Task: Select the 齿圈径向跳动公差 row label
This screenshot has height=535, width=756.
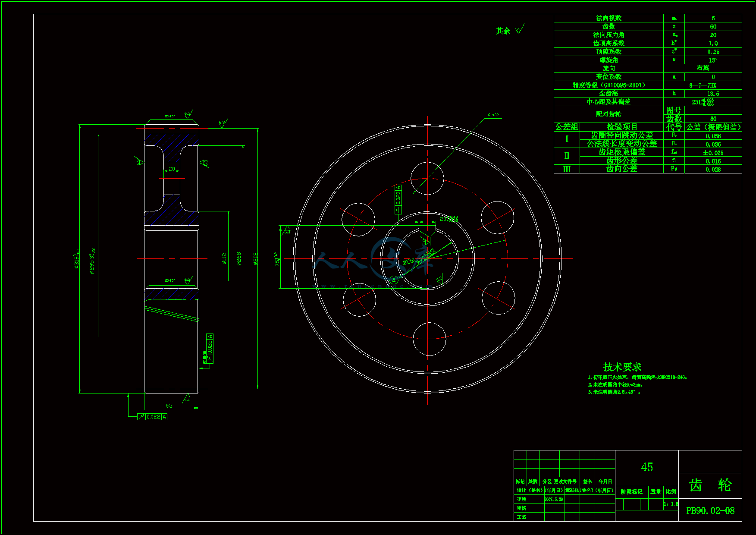Action: 622,135
